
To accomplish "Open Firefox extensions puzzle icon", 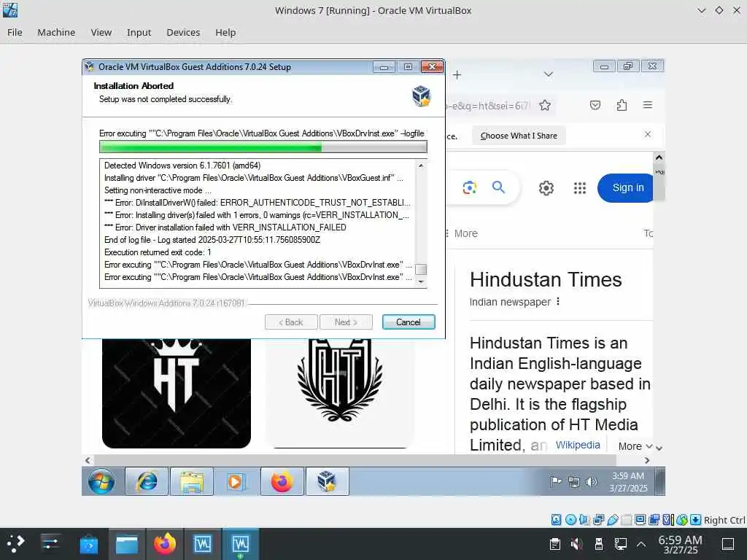I will pos(622,105).
